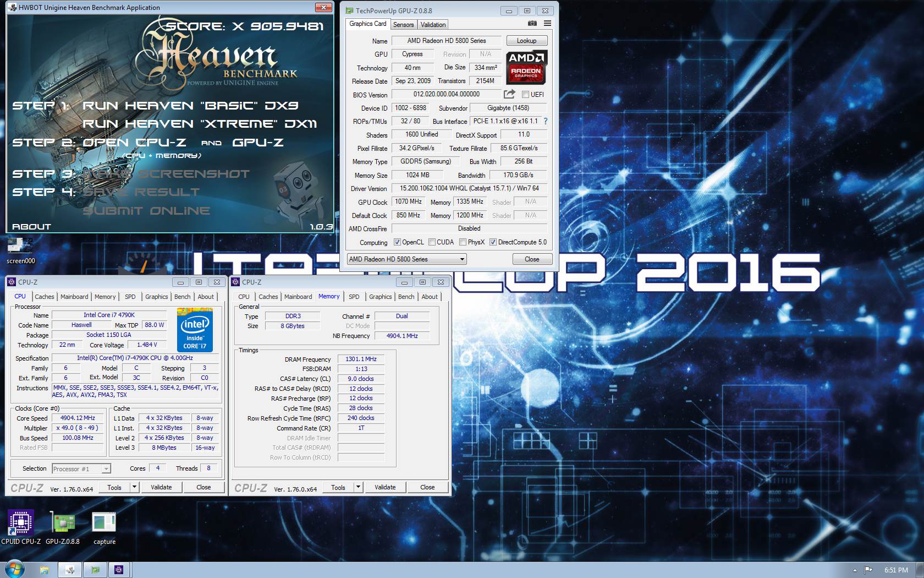Toggle the PhysX checkbox
Screen dimensions: 924x578
463,242
